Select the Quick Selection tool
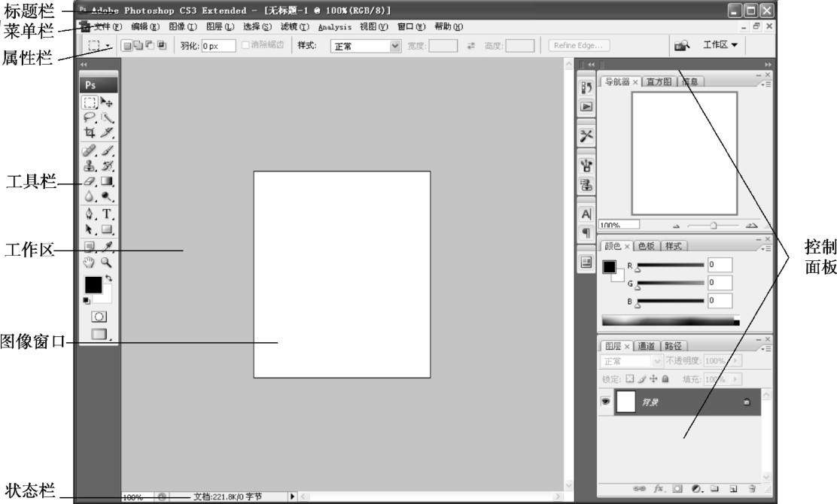 tap(107, 117)
